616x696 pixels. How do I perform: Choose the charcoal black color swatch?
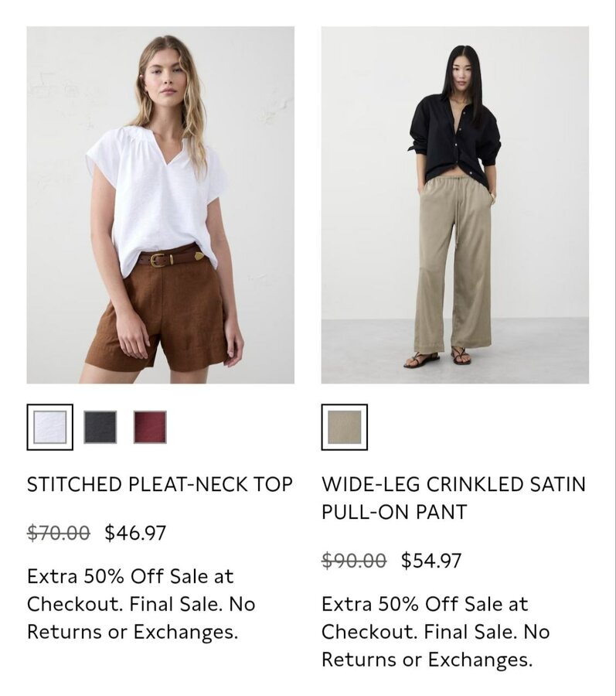(x=100, y=427)
